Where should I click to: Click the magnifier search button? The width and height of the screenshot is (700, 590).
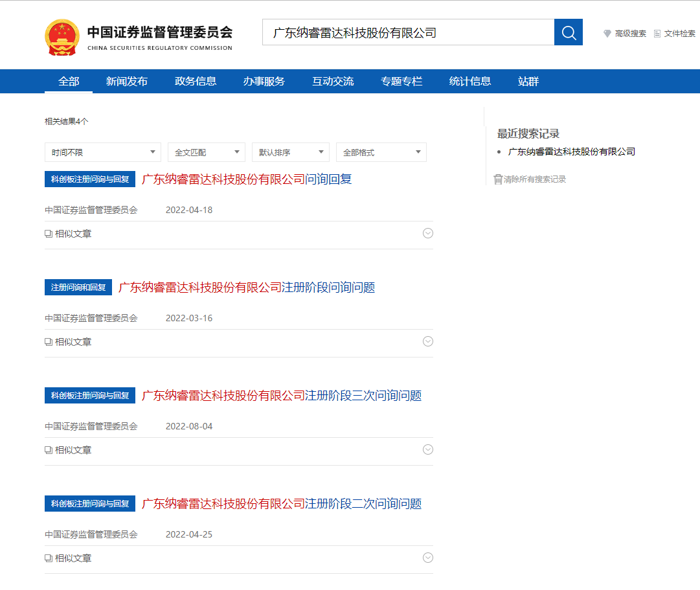(569, 32)
